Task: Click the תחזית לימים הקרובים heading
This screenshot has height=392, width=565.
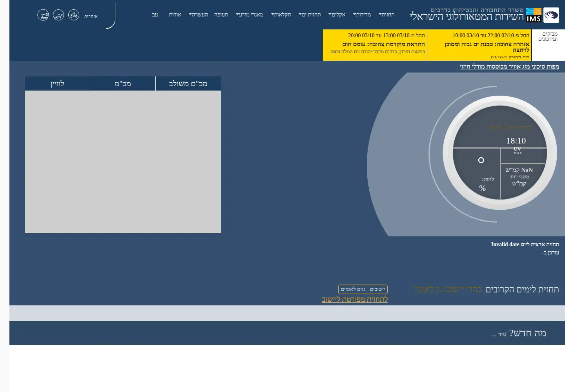Action: (x=522, y=289)
